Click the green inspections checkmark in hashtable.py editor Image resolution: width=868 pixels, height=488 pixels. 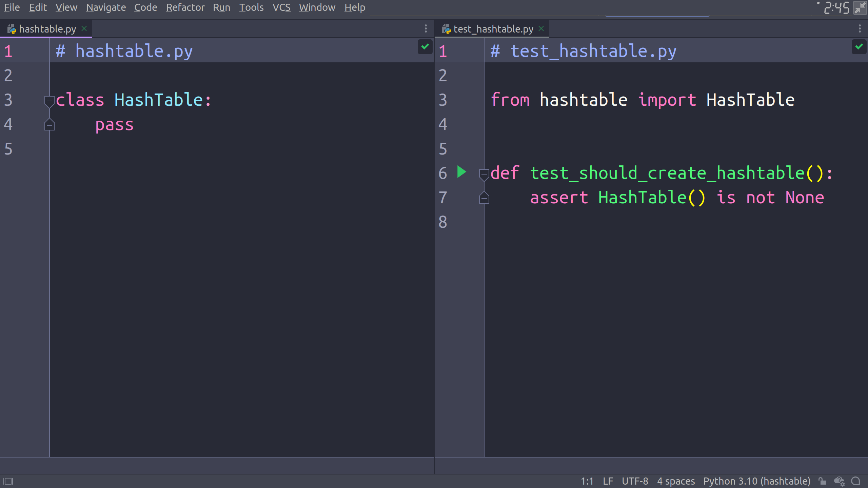(x=425, y=47)
